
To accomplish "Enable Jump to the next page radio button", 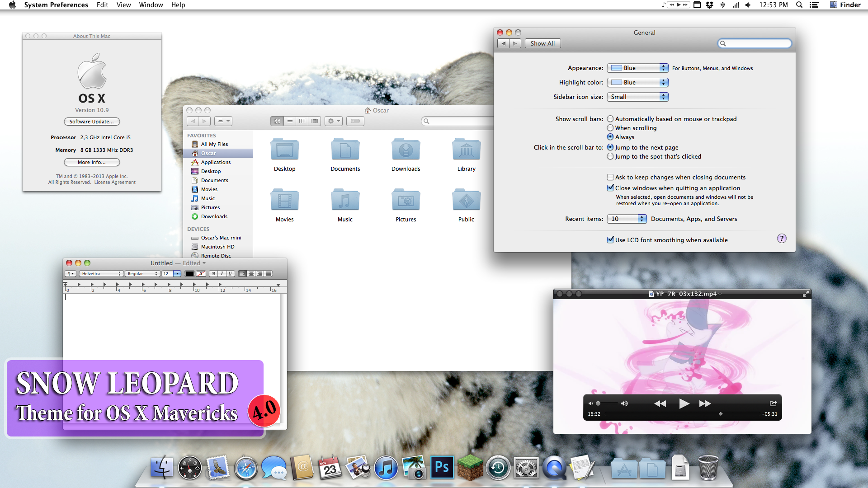I will pyautogui.click(x=610, y=147).
